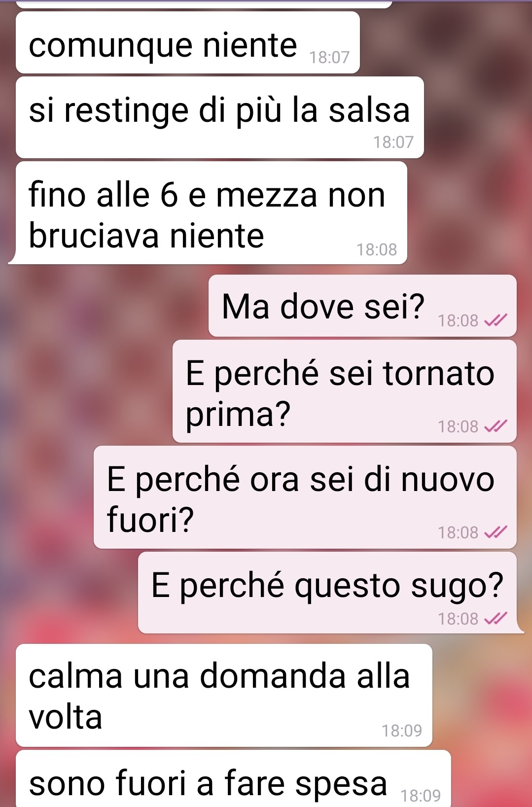Select the 'calma una domanda alla volta' message

[x=224, y=696]
